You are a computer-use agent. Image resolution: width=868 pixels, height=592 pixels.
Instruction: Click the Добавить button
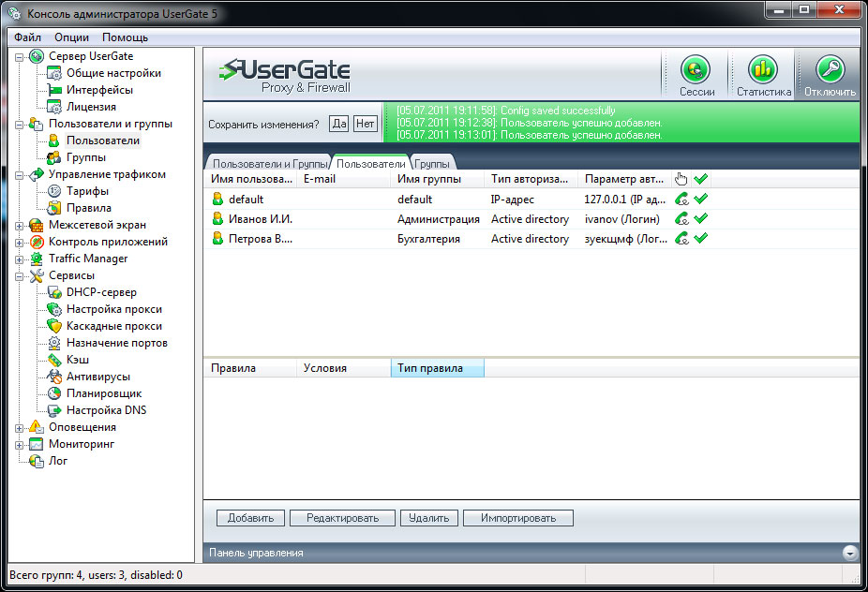[251, 518]
